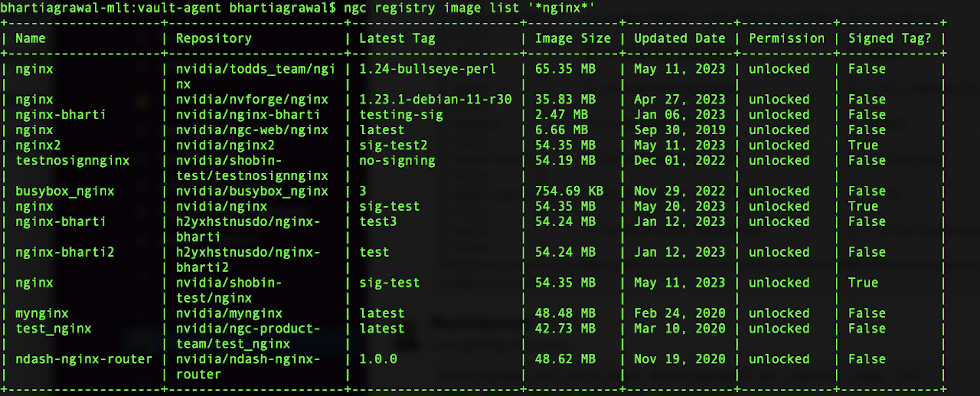Click the date 'Dec 01, 2022'

pyautogui.click(x=679, y=161)
